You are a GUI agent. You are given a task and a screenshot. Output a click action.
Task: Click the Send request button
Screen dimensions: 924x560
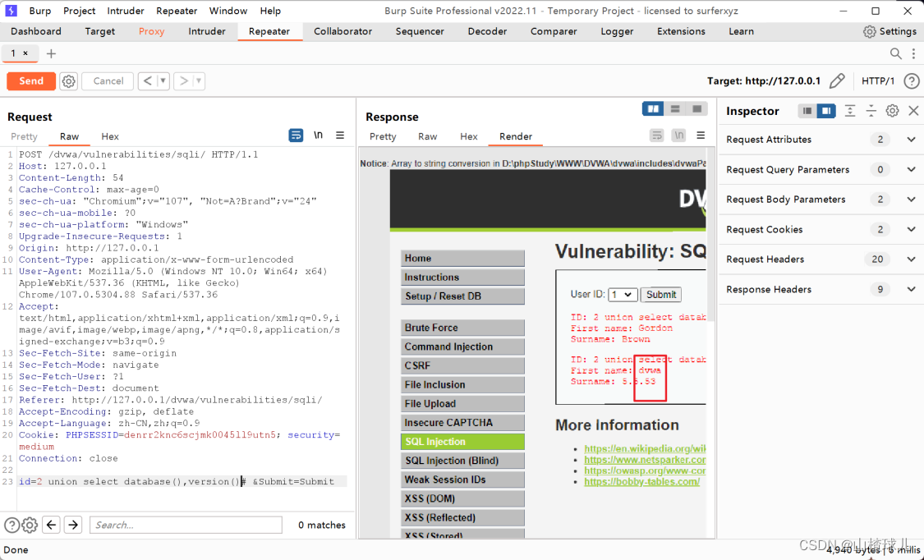pos(31,80)
